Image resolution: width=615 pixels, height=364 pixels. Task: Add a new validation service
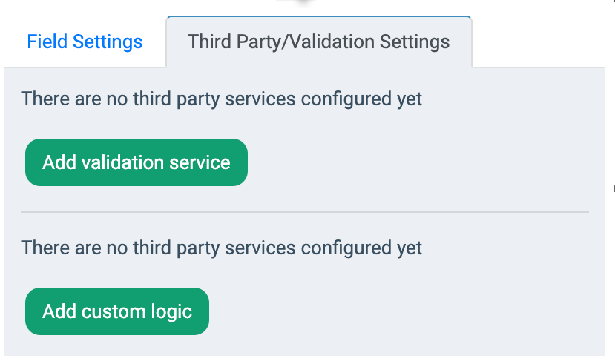(x=137, y=162)
